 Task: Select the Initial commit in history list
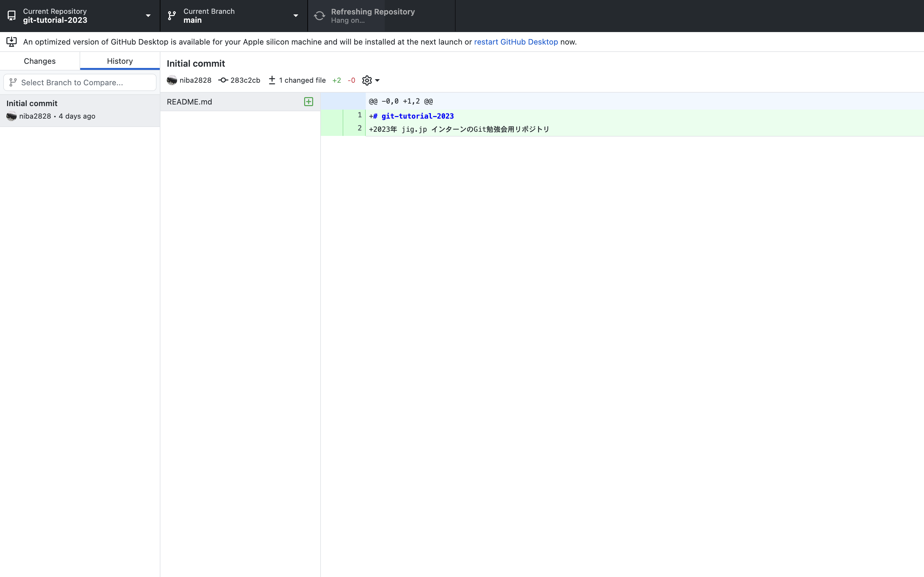(x=80, y=110)
